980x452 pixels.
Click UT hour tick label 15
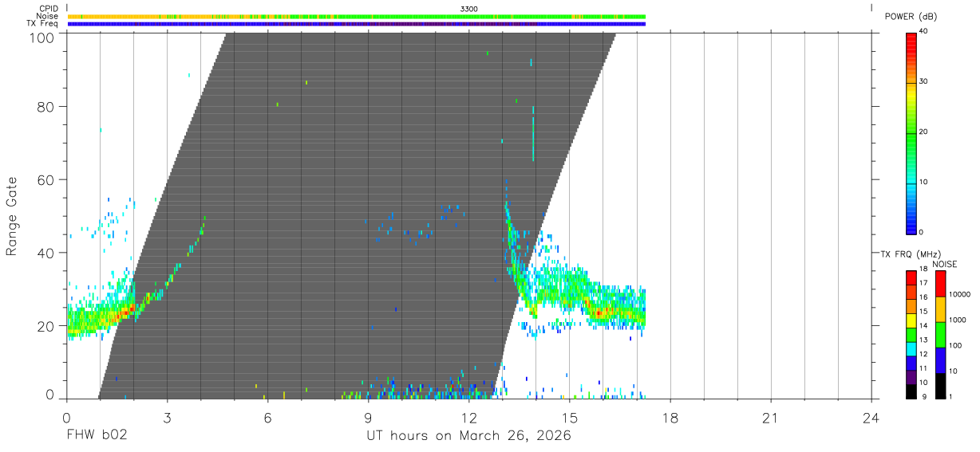569,417
